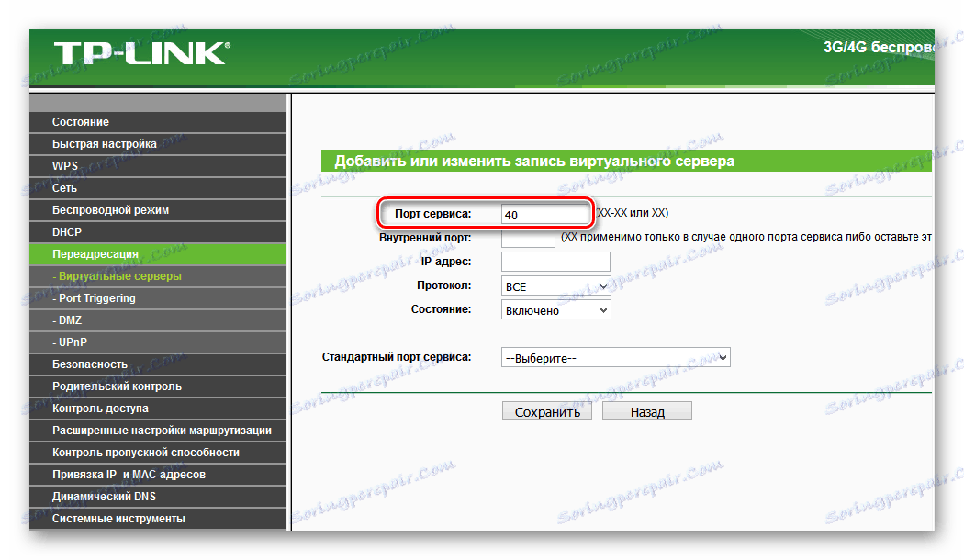964x560 pixels.
Task: Open the DMZ submenu item
Action: [x=158, y=320]
